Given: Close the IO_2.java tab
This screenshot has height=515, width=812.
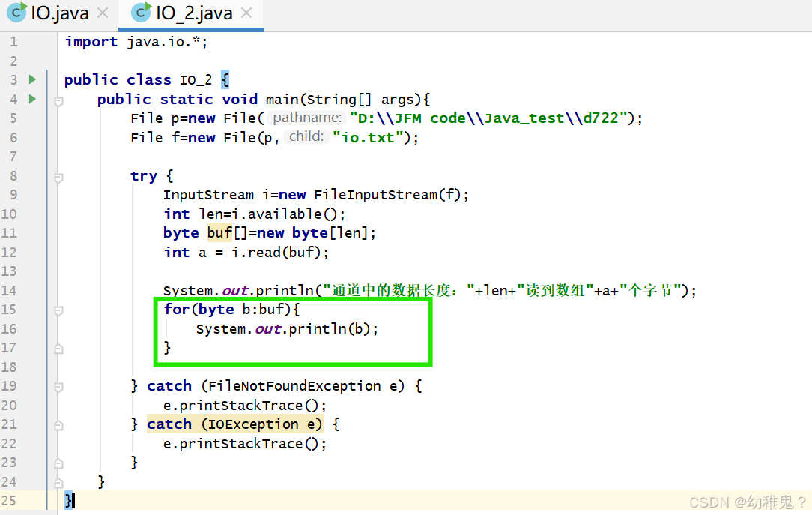Looking at the screenshot, I should (x=246, y=13).
